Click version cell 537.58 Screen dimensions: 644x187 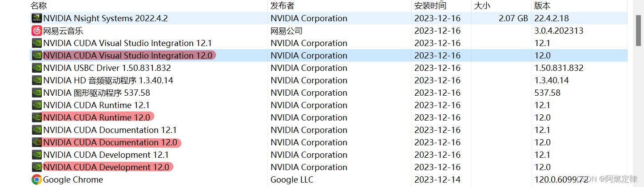click(548, 93)
